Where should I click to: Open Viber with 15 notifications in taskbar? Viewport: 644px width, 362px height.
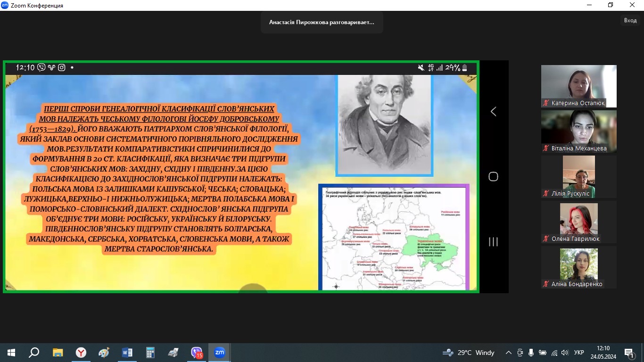click(x=197, y=353)
